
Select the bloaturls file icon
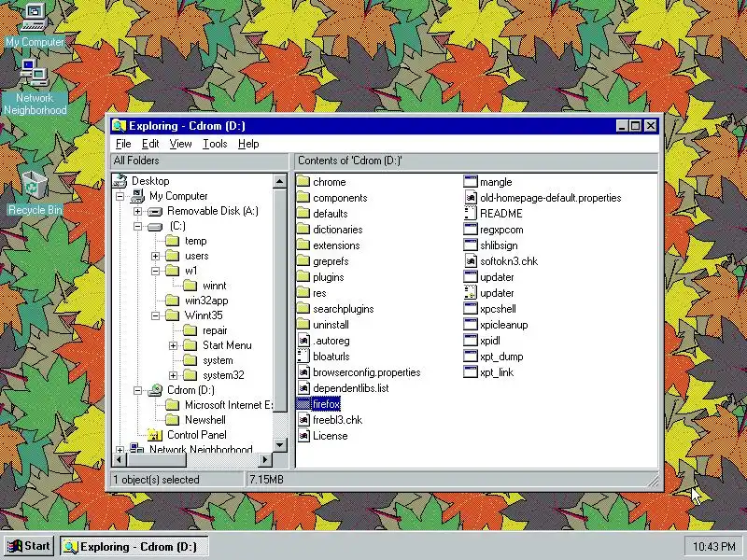[303, 357]
